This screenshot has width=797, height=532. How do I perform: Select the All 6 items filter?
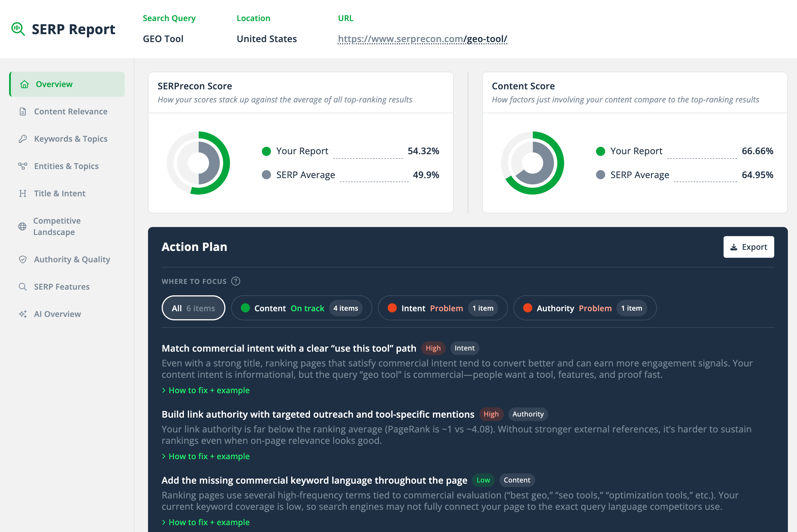(x=194, y=308)
